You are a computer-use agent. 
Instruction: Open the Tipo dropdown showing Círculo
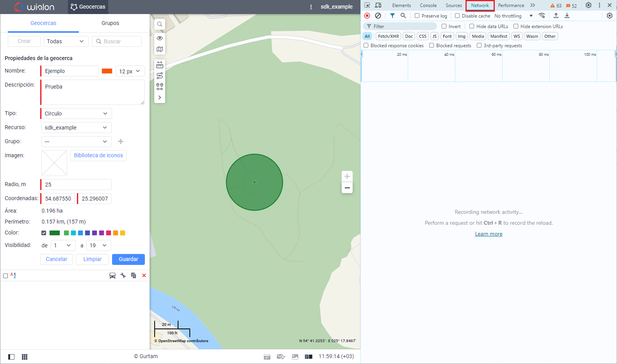(76, 114)
